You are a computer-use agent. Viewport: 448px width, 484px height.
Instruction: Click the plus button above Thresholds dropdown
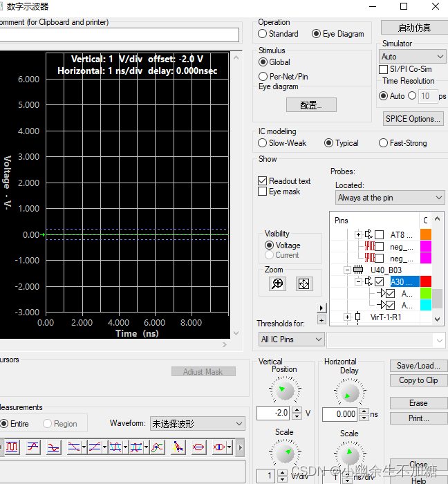pyautogui.click(x=321, y=320)
